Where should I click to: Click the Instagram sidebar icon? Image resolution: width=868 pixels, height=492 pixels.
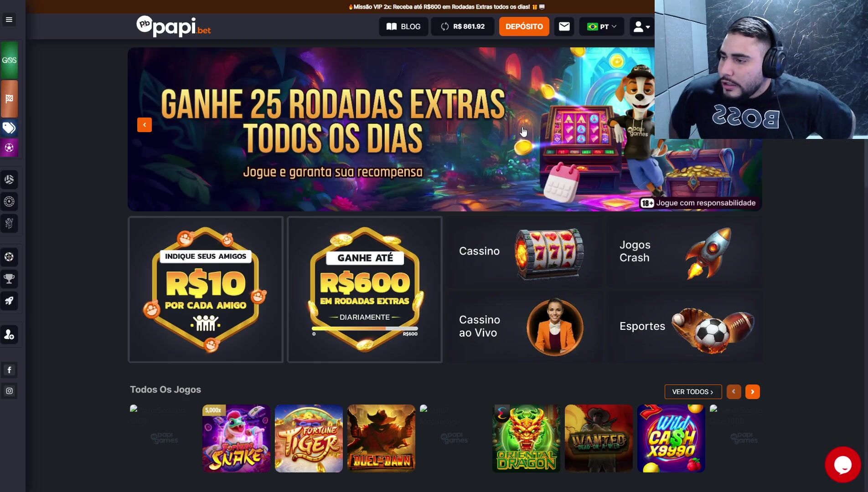click(x=9, y=391)
